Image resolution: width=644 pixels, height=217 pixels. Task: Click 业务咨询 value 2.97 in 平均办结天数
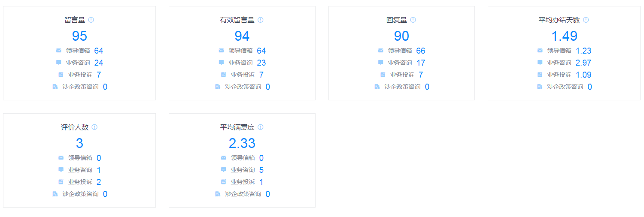[x=583, y=63]
